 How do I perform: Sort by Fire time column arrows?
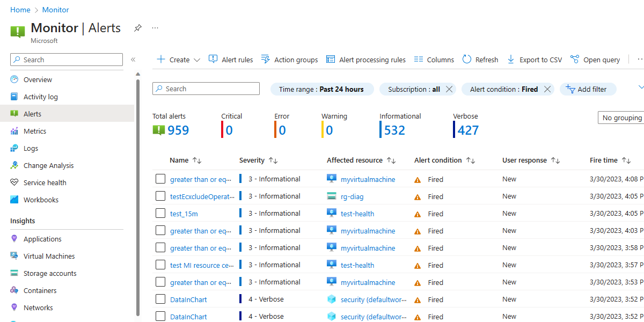626,160
